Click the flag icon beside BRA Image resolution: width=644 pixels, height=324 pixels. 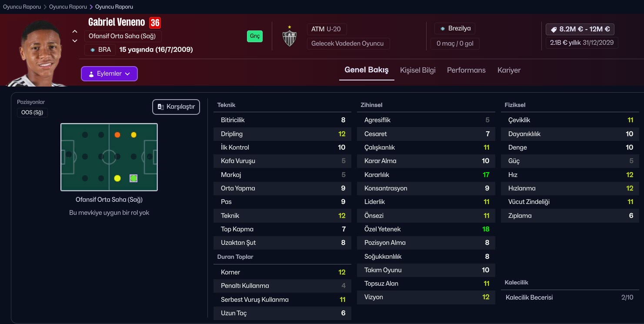pos(92,50)
